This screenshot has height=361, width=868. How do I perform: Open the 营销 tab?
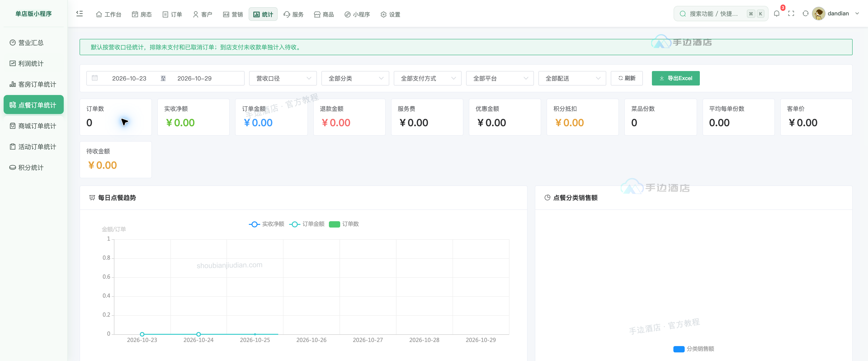[x=233, y=14]
